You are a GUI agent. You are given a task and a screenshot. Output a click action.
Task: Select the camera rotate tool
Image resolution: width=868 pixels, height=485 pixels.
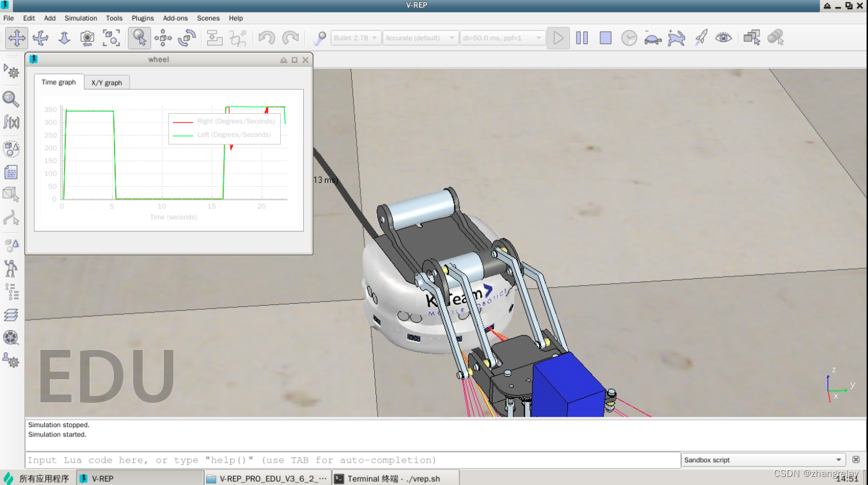[x=40, y=38]
